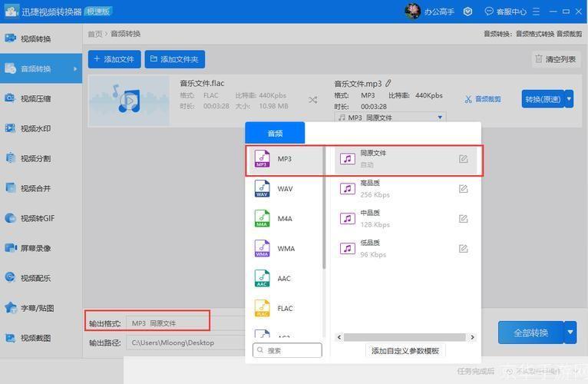Image resolution: width=588 pixels, height=384 pixels.
Task: Click the preset list left scroll arrow
Action: click(339, 337)
